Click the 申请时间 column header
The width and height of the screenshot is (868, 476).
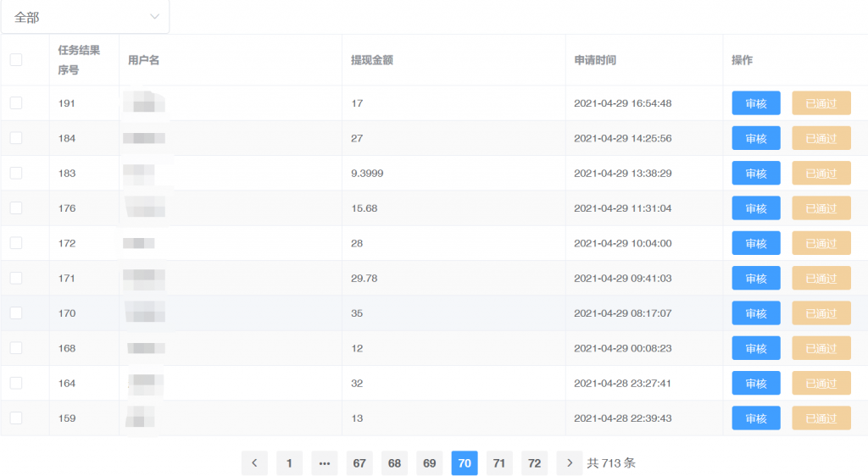tap(595, 60)
